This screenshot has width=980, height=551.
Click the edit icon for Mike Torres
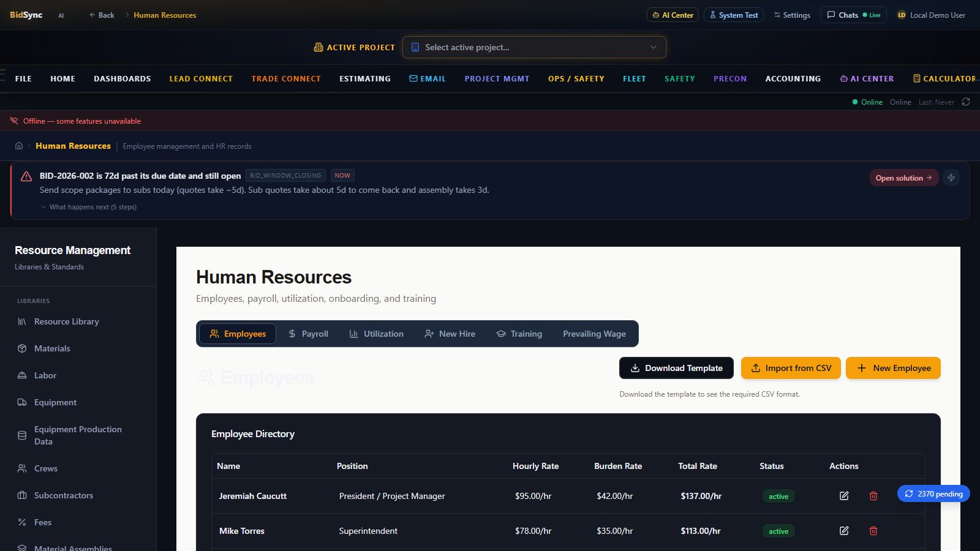click(x=844, y=531)
